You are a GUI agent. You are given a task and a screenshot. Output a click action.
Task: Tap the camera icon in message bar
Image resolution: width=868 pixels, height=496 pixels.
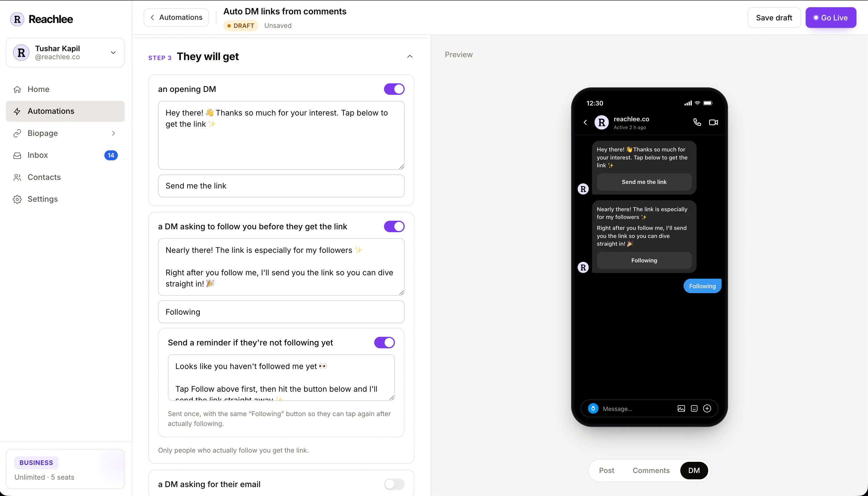click(593, 408)
